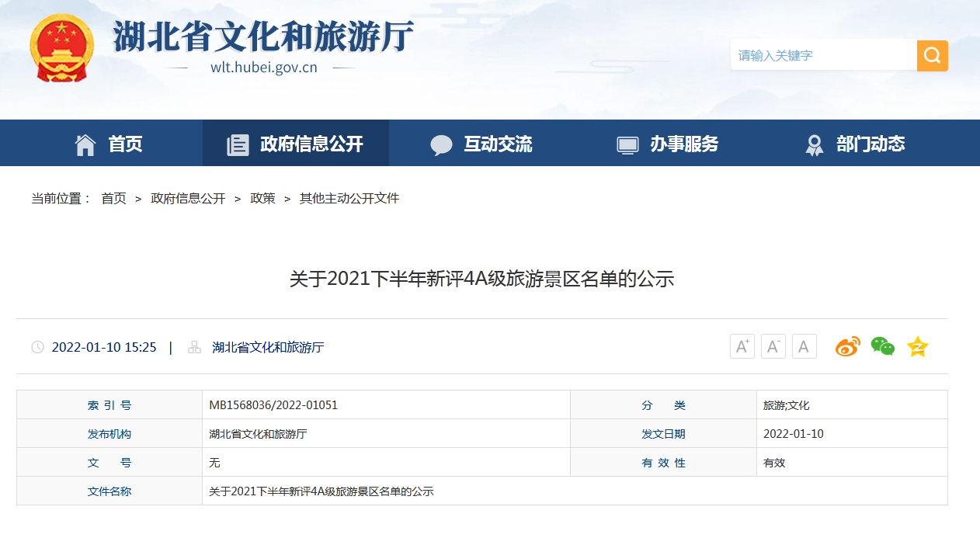Open the 首页 navigation tab
The width and height of the screenshot is (980, 538).
109,144
